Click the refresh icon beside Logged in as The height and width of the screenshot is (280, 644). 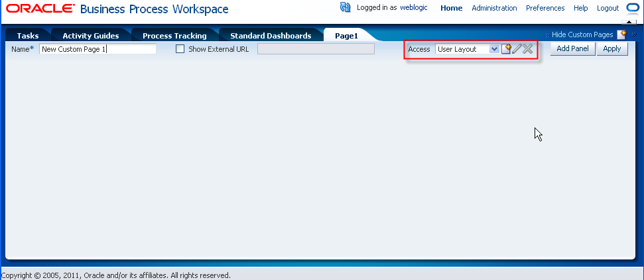point(346,7)
